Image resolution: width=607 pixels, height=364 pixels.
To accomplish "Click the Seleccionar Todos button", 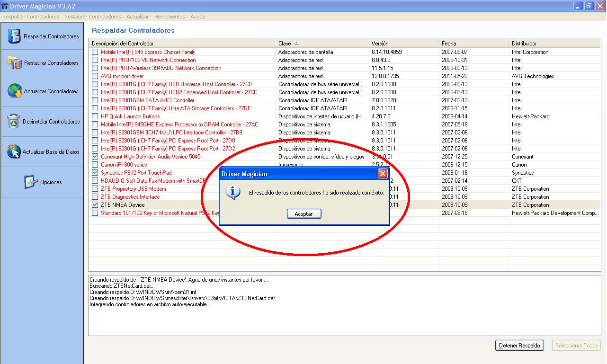I will coord(576,346).
